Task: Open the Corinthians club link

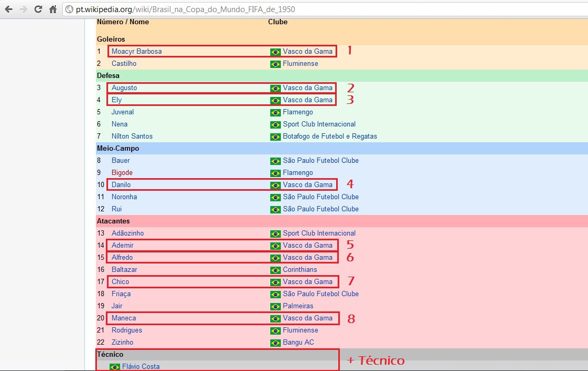Action: pos(300,269)
